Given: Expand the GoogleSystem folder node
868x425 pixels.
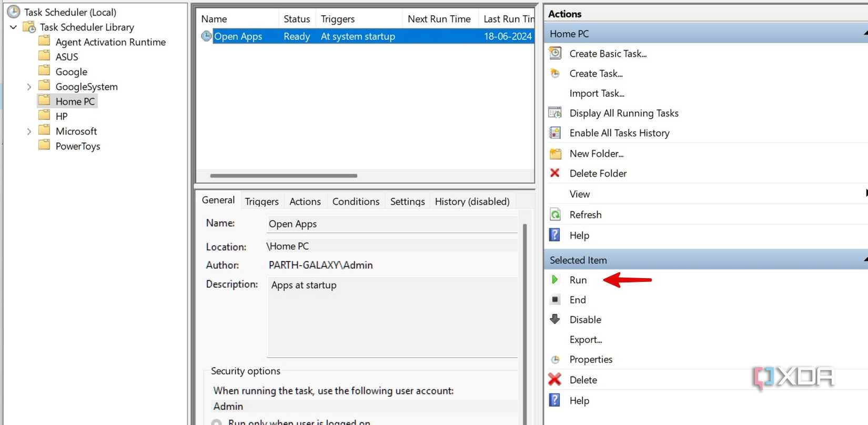Looking at the screenshot, I should pyautogui.click(x=29, y=87).
